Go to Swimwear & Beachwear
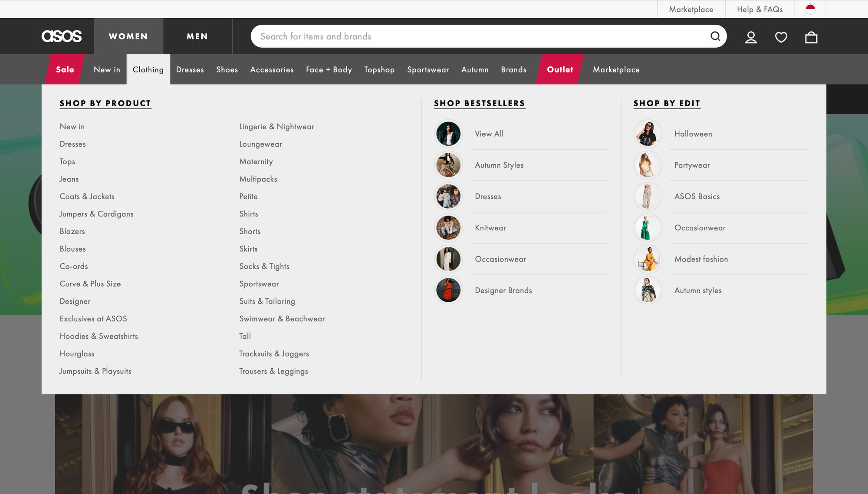 coord(282,319)
